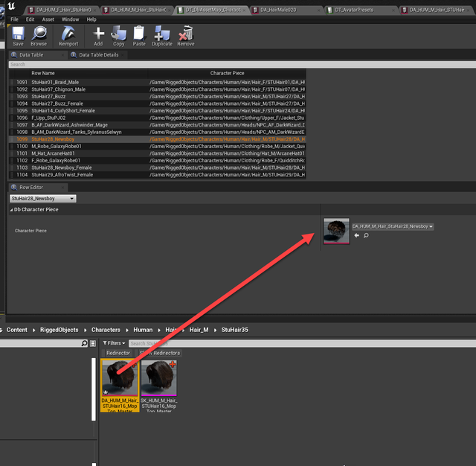The width and height of the screenshot is (476, 466).
Task: Select row M_Robe_GalaxyRobe01
Action: pyautogui.click(x=157, y=147)
